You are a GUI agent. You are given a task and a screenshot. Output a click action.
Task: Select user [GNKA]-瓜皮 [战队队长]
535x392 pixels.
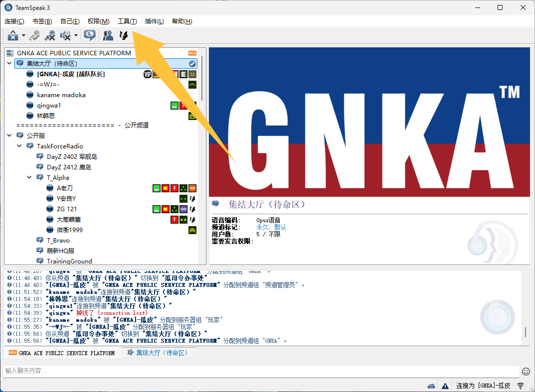click(x=71, y=74)
